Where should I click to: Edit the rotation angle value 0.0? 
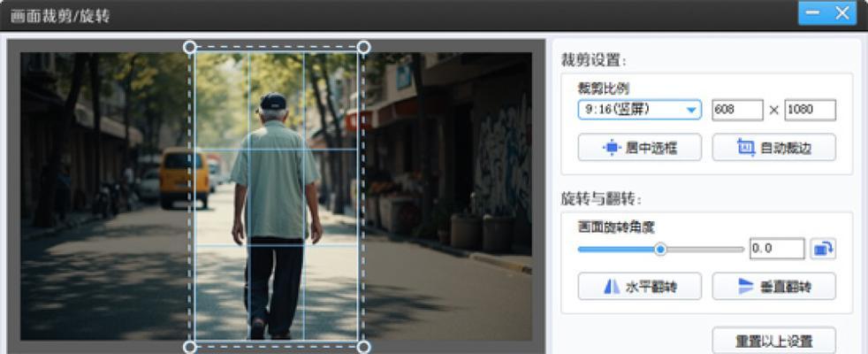777,249
